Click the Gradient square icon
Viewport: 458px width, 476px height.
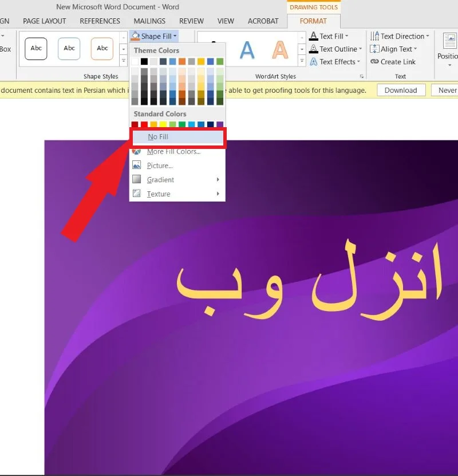[136, 179]
